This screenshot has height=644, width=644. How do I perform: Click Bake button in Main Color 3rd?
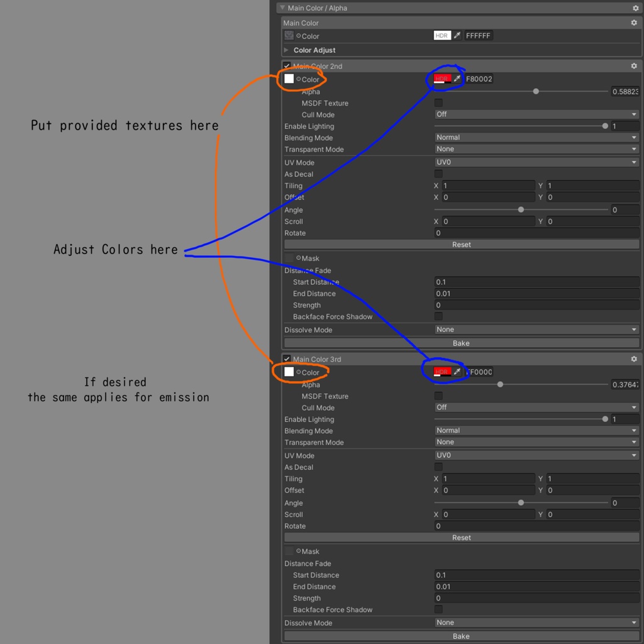[462, 636]
